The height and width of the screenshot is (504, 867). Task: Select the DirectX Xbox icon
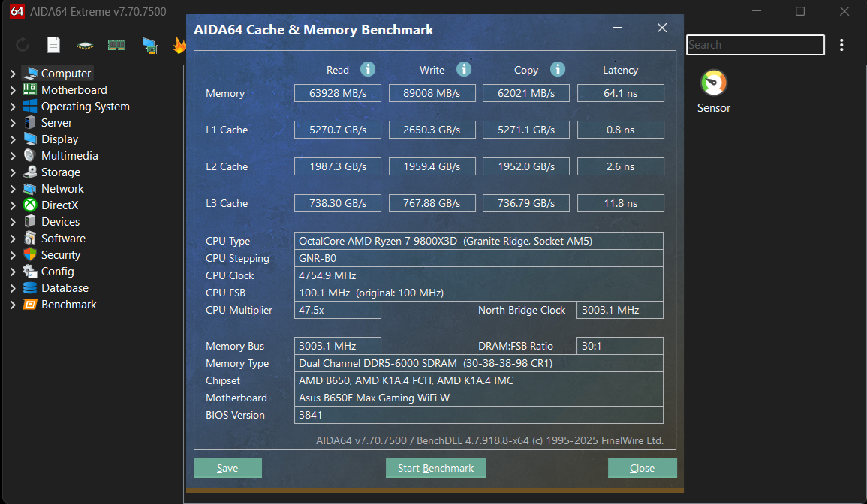pyautogui.click(x=30, y=205)
